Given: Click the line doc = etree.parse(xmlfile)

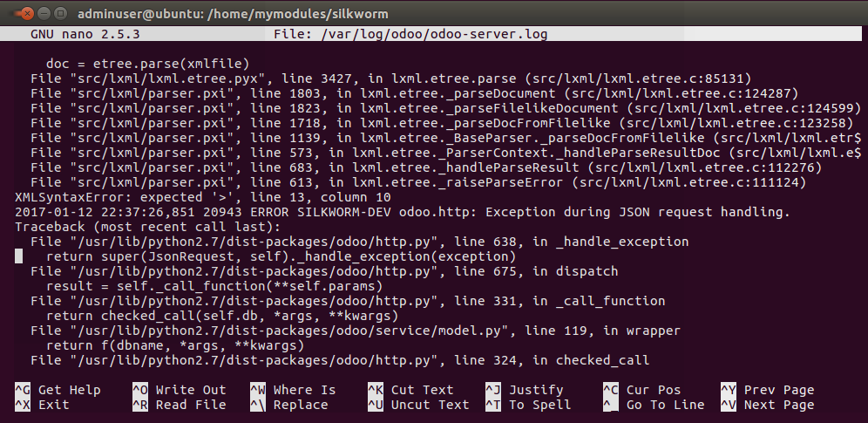Looking at the screenshot, I should coord(148,64).
